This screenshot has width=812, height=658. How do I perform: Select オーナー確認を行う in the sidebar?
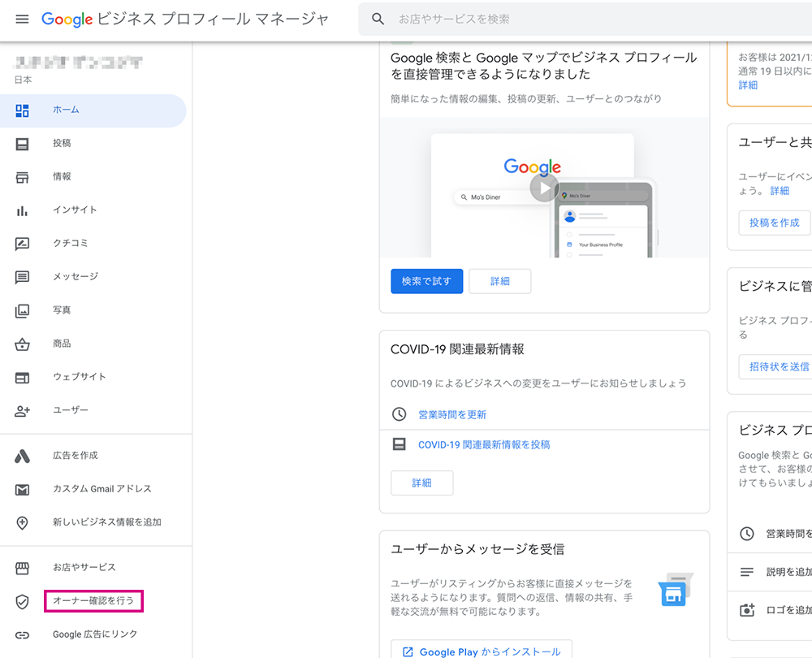point(93,600)
